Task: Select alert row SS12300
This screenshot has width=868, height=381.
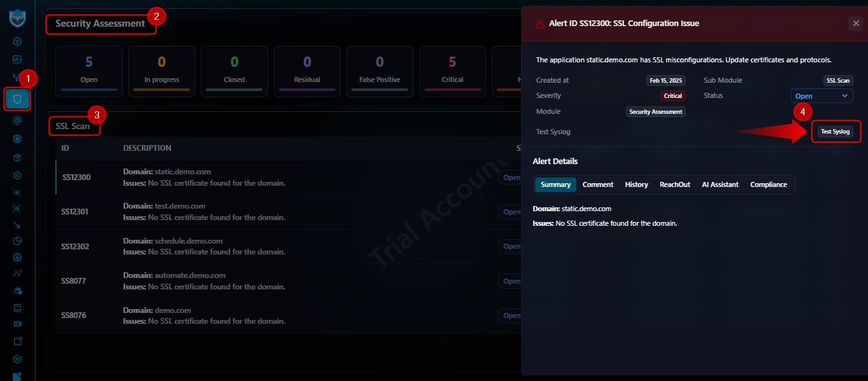Action: coord(288,177)
